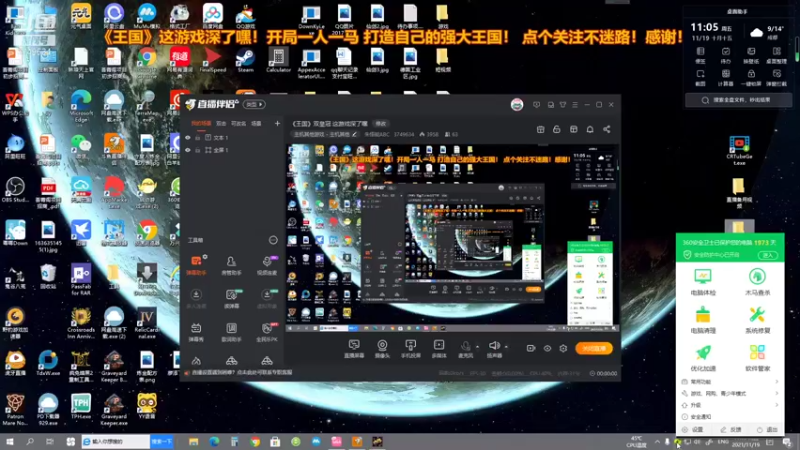This screenshot has width=800, height=450.
Task: Toggle visibility of the 文本 1 source
Action: [x=188, y=138]
